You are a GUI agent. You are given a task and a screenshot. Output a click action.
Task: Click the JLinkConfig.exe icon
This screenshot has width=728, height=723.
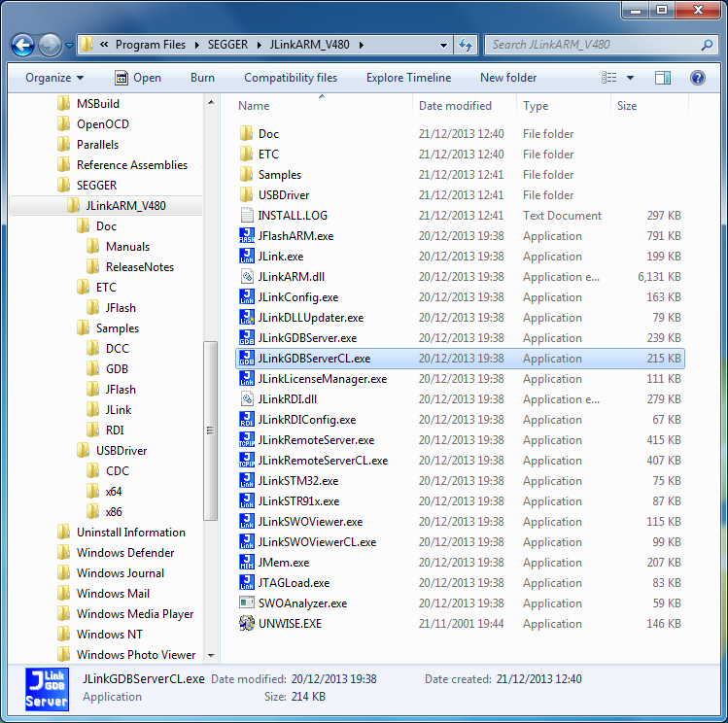click(x=247, y=297)
